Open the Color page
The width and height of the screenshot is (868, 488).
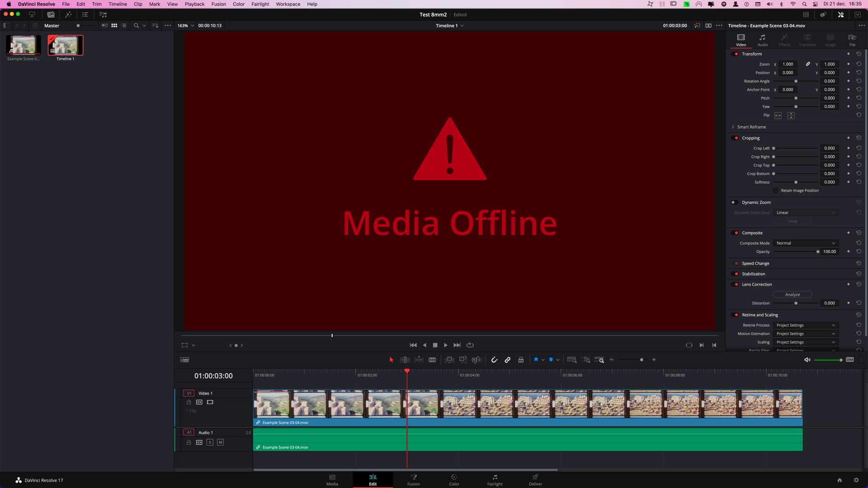point(454,480)
